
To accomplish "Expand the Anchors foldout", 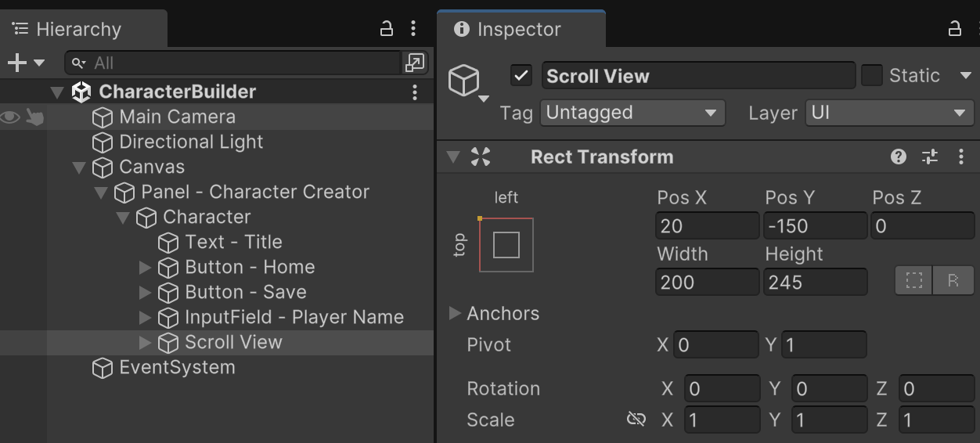I will (x=455, y=313).
